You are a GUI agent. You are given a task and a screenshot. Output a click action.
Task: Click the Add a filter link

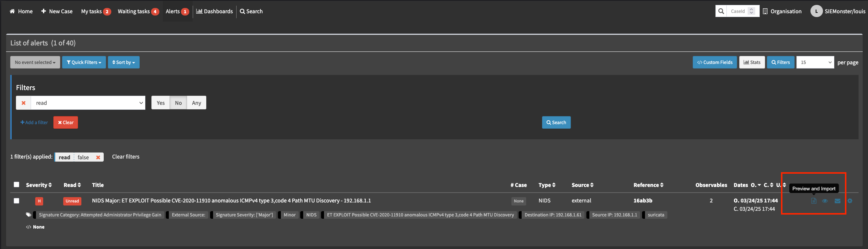click(x=34, y=123)
